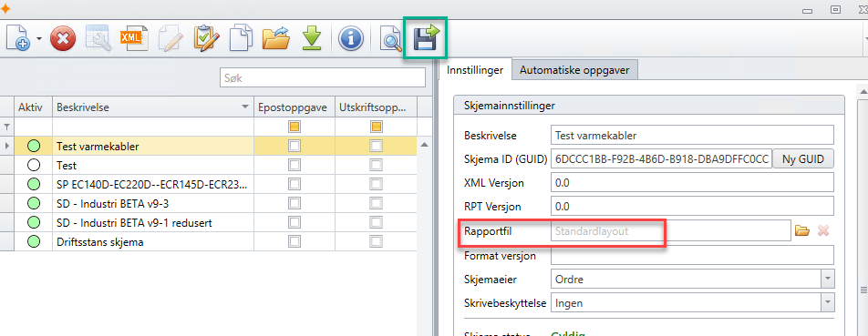Open the Beskrivelse column filter dropdown
868x336 pixels.
click(x=245, y=107)
